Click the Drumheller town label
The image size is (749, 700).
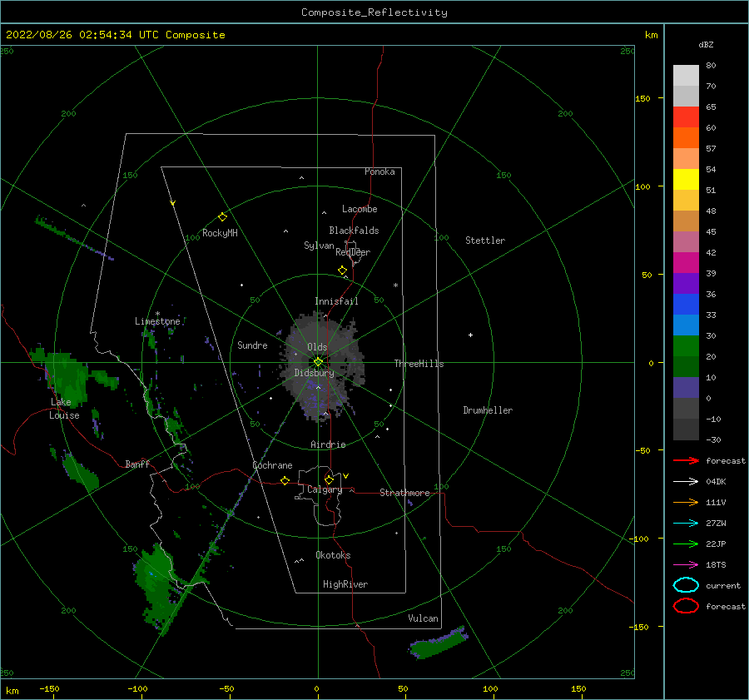[x=488, y=410]
